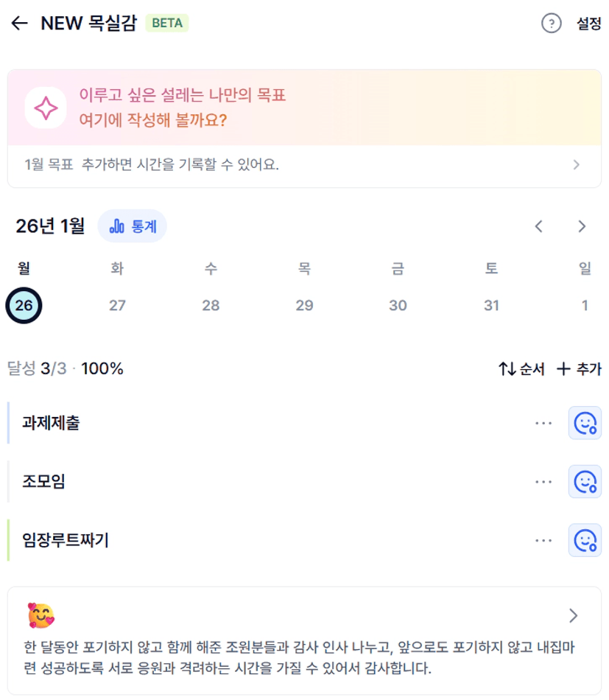Open 설정 settings
609x700 pixels.
[588, 24]
